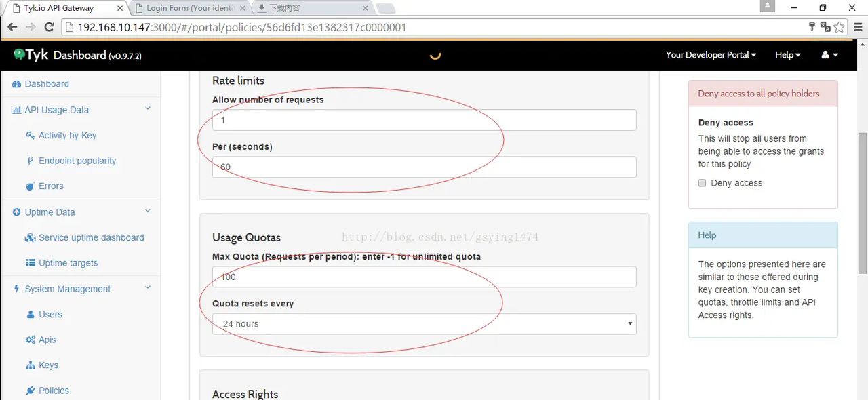Image resolution: width=868 pixels, height=400 pixels.
Task: Click the Dashboard gauge icon in sidebar
Action: pos(17,84)
